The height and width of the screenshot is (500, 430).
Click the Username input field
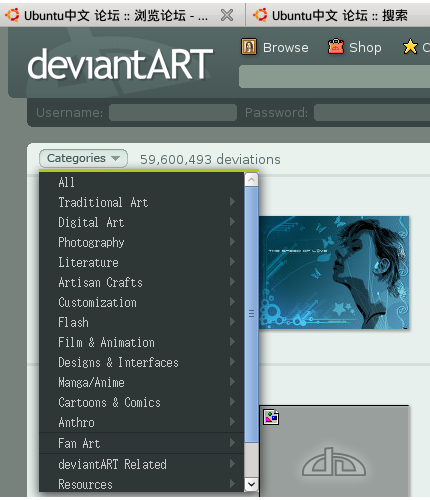coord(173,113)
